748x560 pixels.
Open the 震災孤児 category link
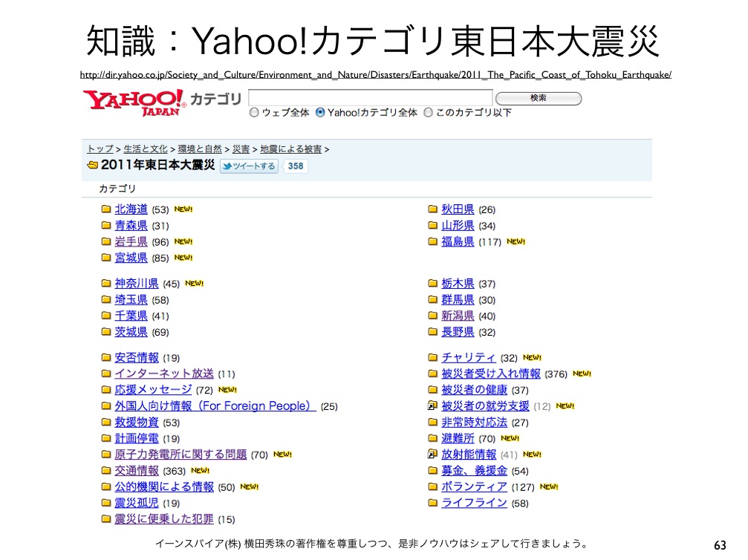[x=137, y=503]
